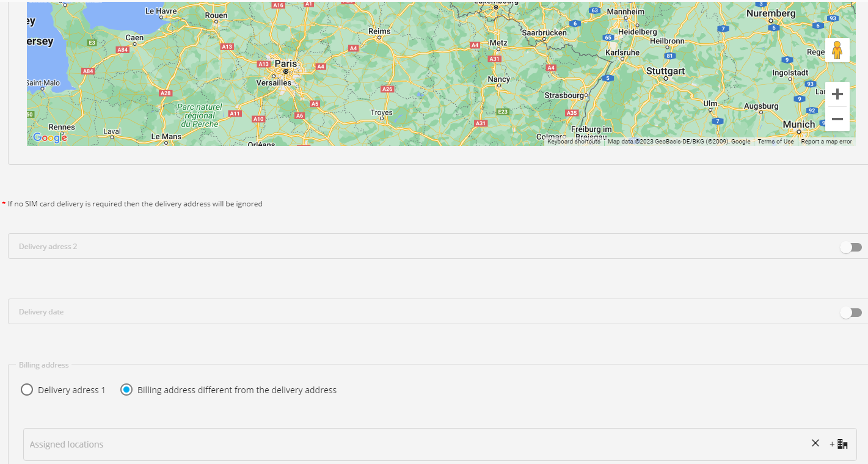Viewport: 868px width, 464px height.
Task: Click the Stuttgart label on the map
Action: click(x=665, y=71)
